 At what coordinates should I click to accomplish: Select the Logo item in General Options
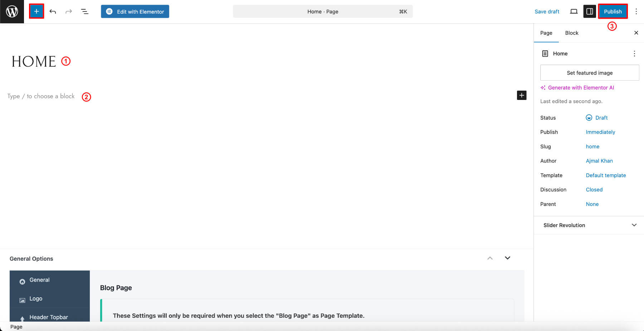coord(36,298)
